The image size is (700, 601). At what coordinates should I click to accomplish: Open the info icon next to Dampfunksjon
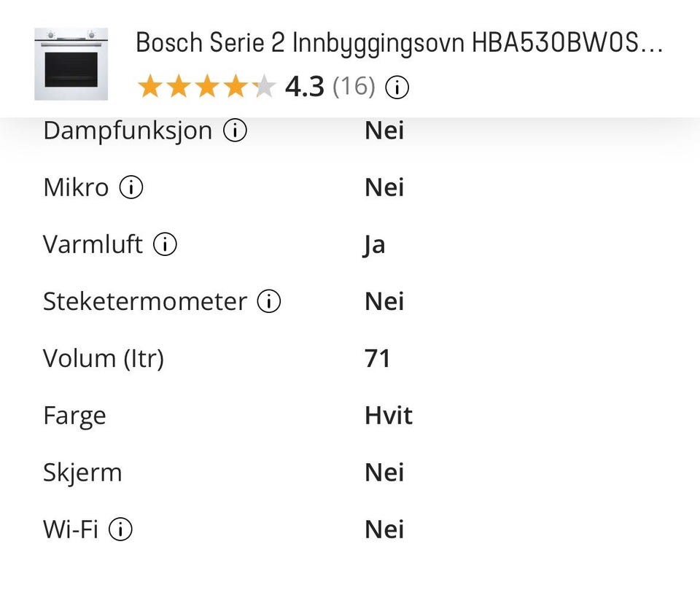coord(235,131)
